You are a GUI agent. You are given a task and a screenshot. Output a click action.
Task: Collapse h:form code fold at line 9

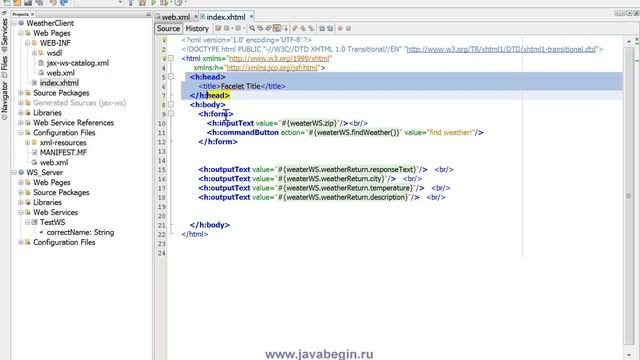(x=171, y=114)
